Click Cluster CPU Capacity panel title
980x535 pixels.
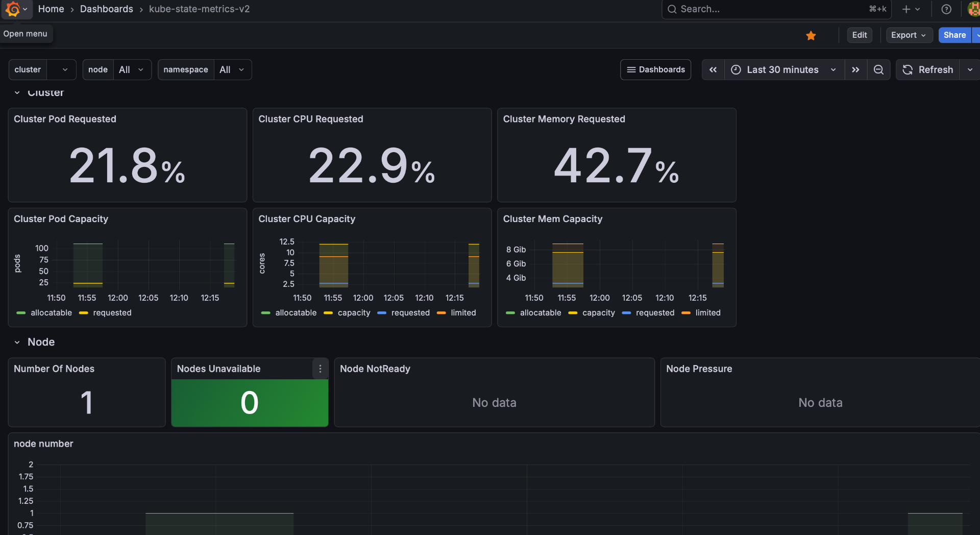point(307,219)
